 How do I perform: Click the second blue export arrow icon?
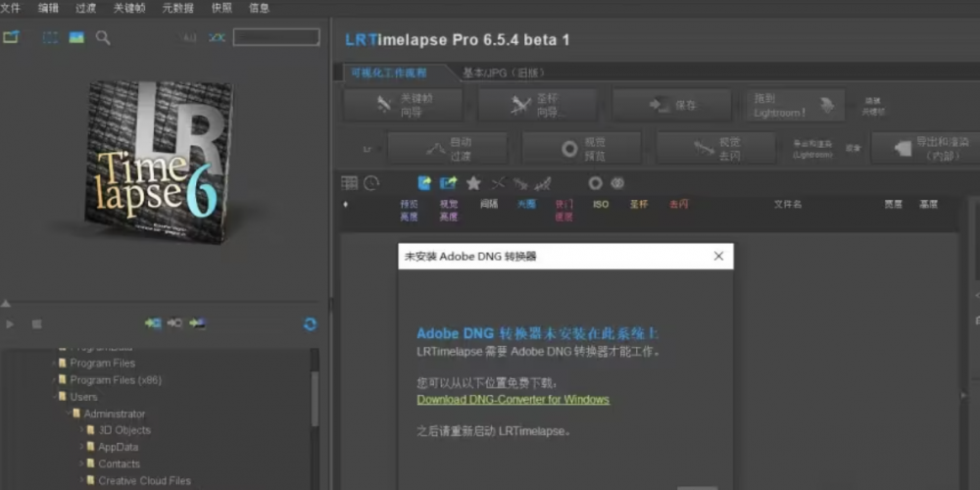449,183
